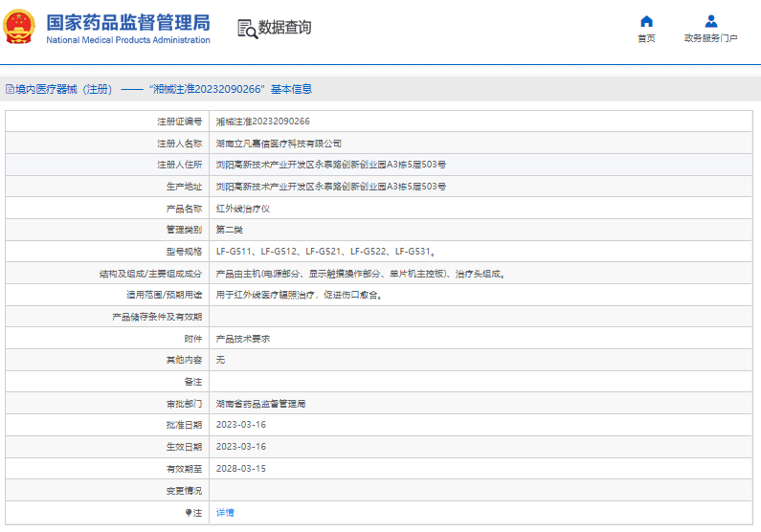Open the 首页 home icon
The width and height of the screenshot is (761, 532).
pos(646,21)
